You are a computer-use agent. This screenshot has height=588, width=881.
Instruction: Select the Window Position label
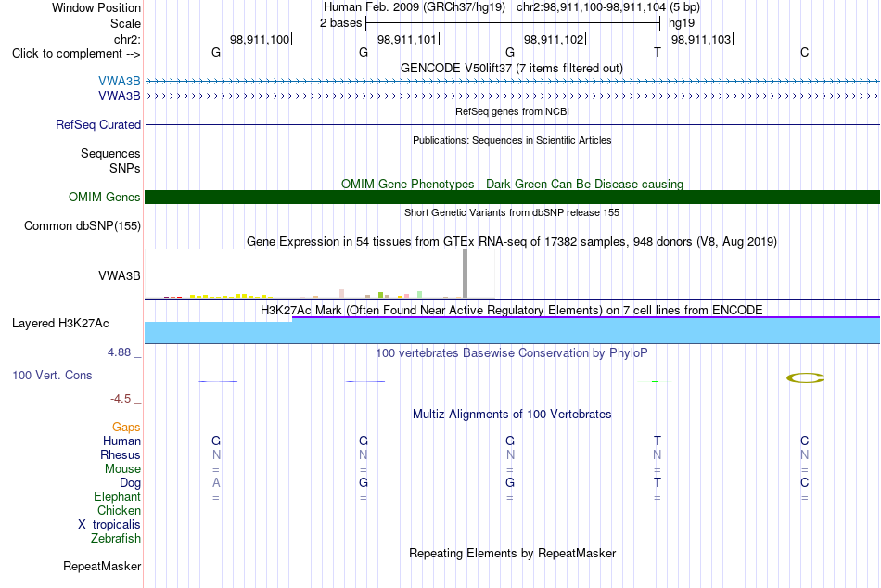[96, 7]
